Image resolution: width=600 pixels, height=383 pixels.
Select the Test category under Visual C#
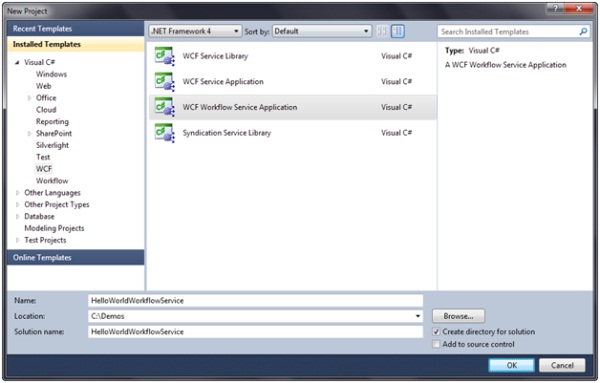(x=43, y=157)
